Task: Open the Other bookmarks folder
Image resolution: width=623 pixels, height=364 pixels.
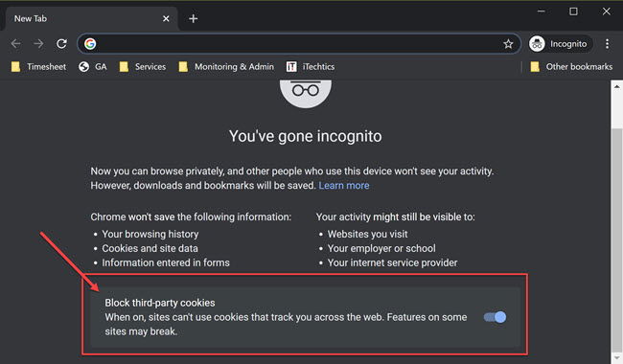Action: (571, 67)
